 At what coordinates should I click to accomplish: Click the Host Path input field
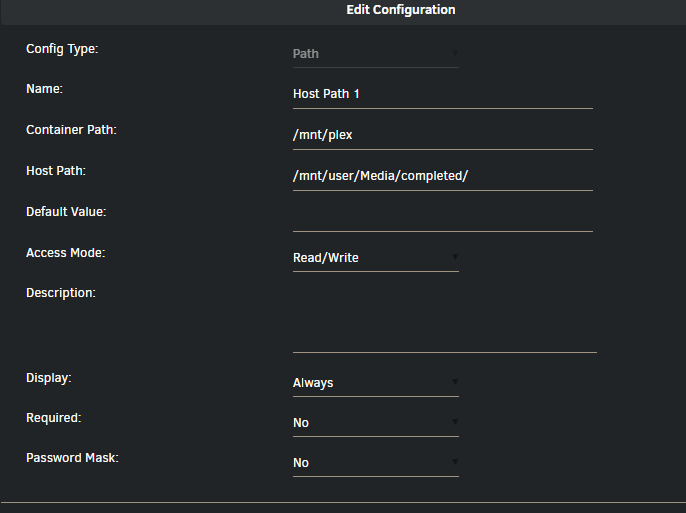pos(442,176)
